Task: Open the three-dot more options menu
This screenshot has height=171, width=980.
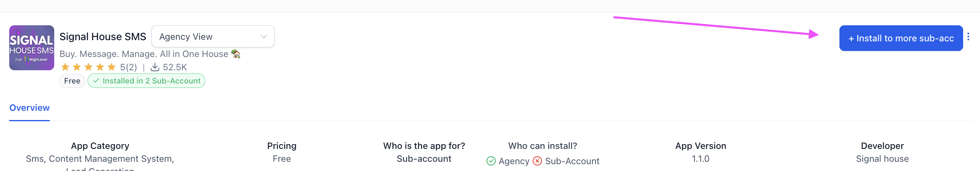Action: [x=968, y=37]
